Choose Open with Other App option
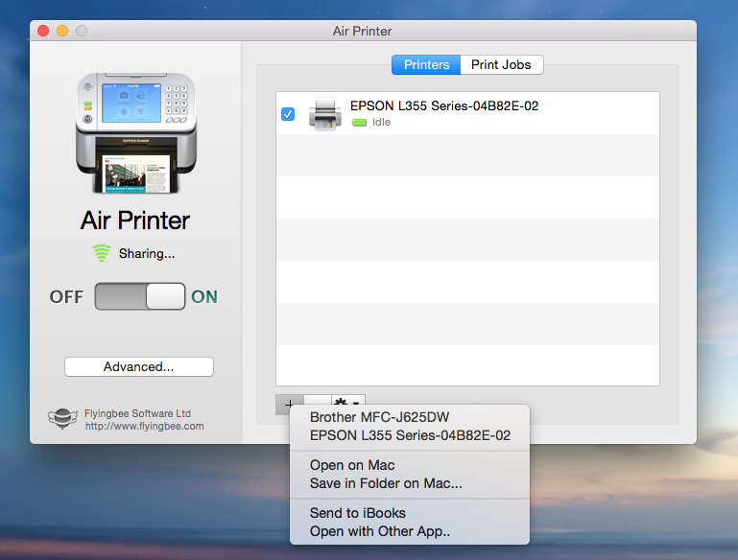Image resolution: width=738 pixels, height=560 pixels. [410, 531]
